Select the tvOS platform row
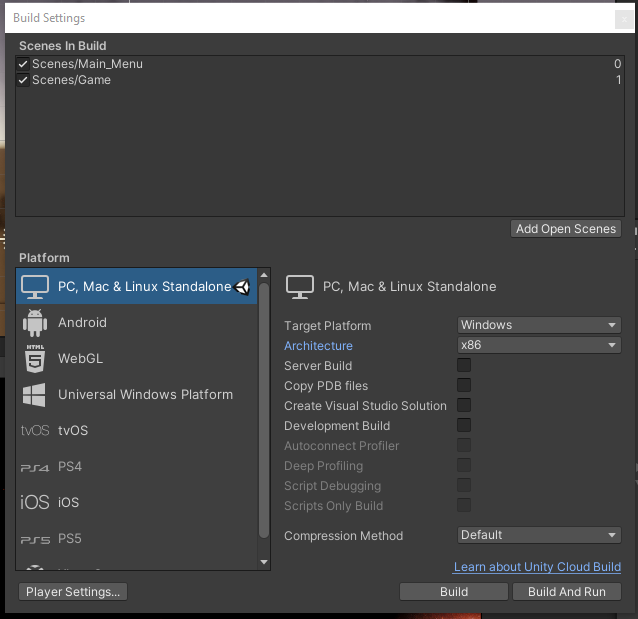 (136, 430)
